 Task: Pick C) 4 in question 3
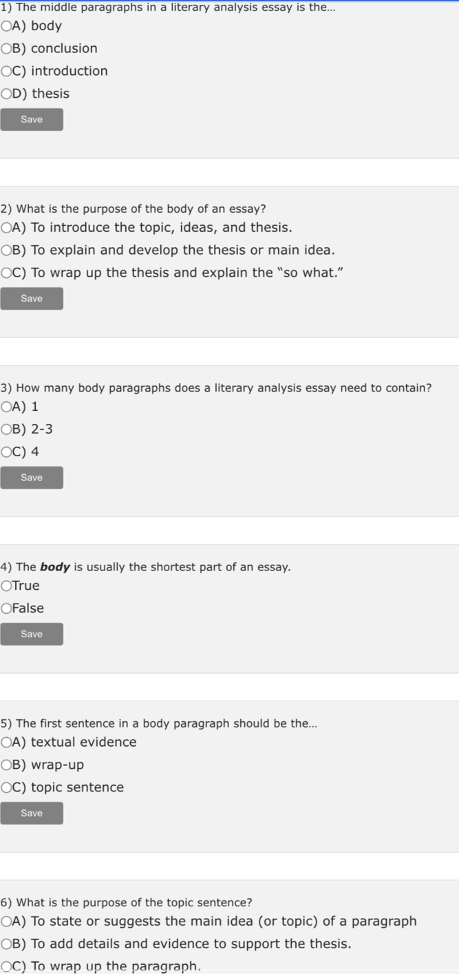point(6,453)
